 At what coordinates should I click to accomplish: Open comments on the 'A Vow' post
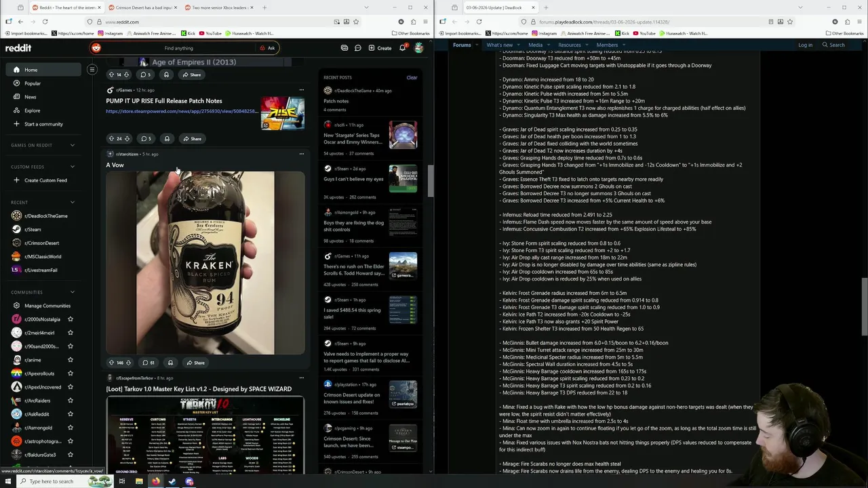[147, 363]
